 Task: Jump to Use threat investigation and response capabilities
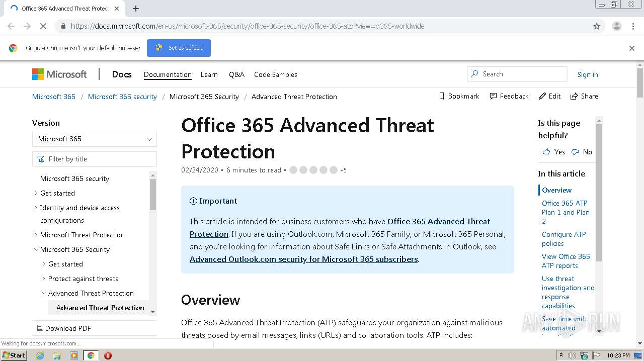568,292
